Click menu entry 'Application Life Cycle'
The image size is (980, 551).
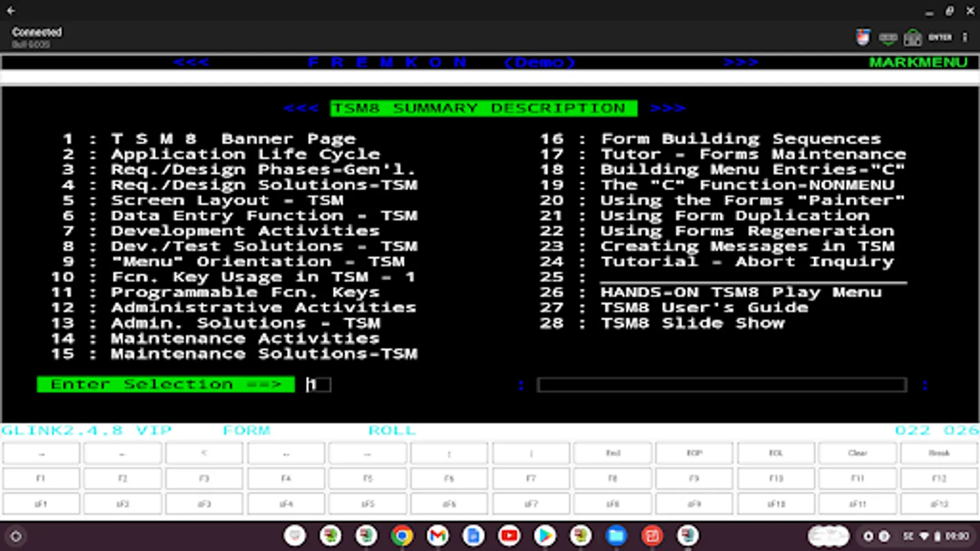click(245, 154)
